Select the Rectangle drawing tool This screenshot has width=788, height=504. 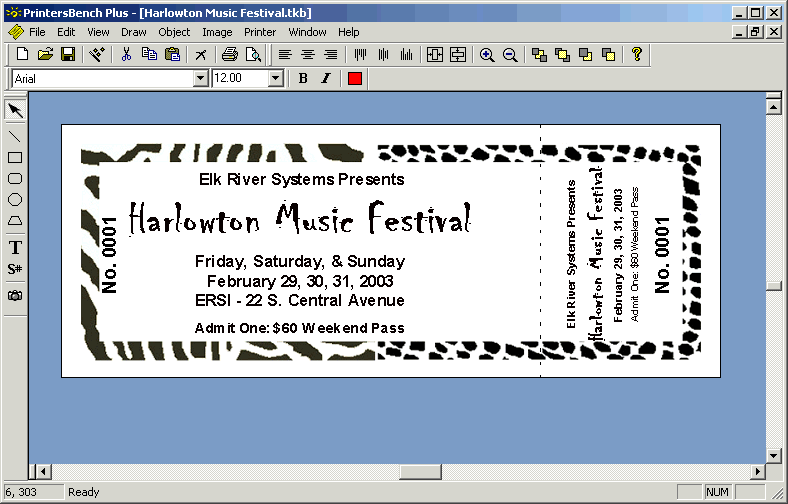click(15, 157)
